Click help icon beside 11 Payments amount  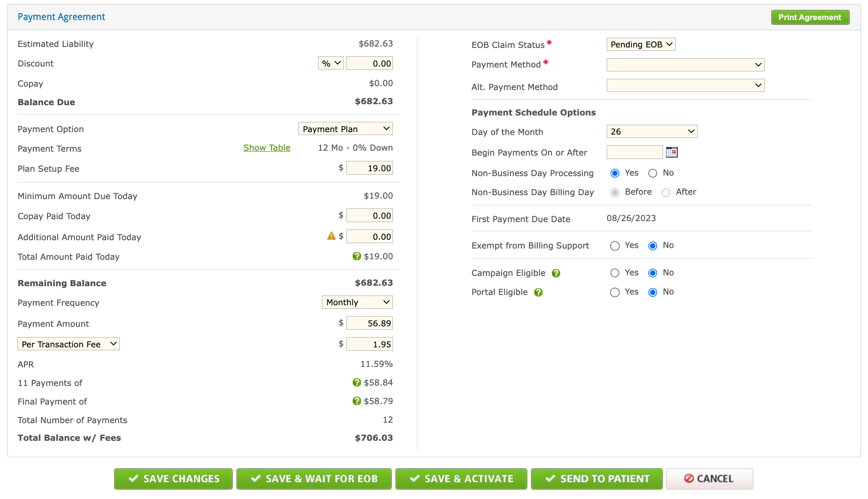[x=357, y=383]
